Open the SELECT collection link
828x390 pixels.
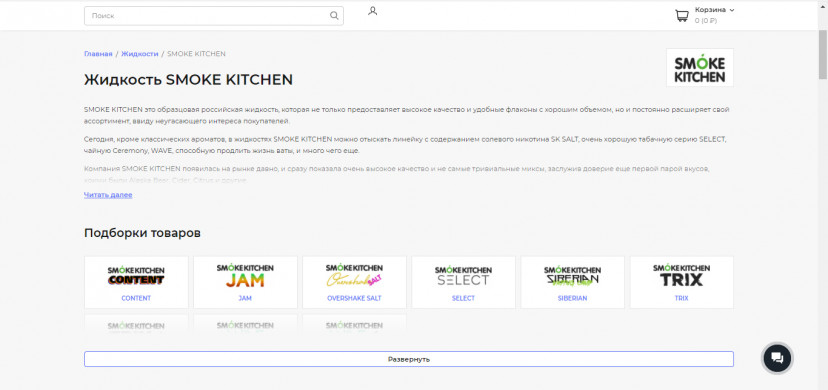click(463, 298)
